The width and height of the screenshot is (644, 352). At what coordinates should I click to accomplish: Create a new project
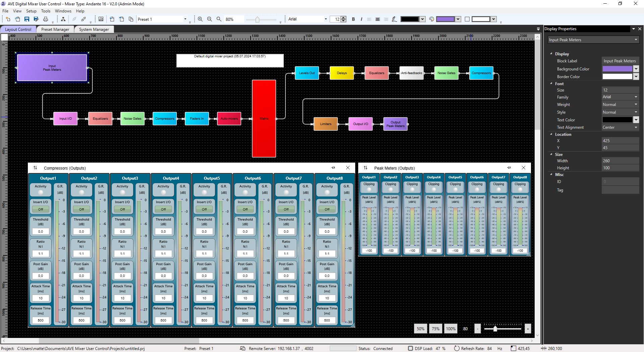pos(8,19)
